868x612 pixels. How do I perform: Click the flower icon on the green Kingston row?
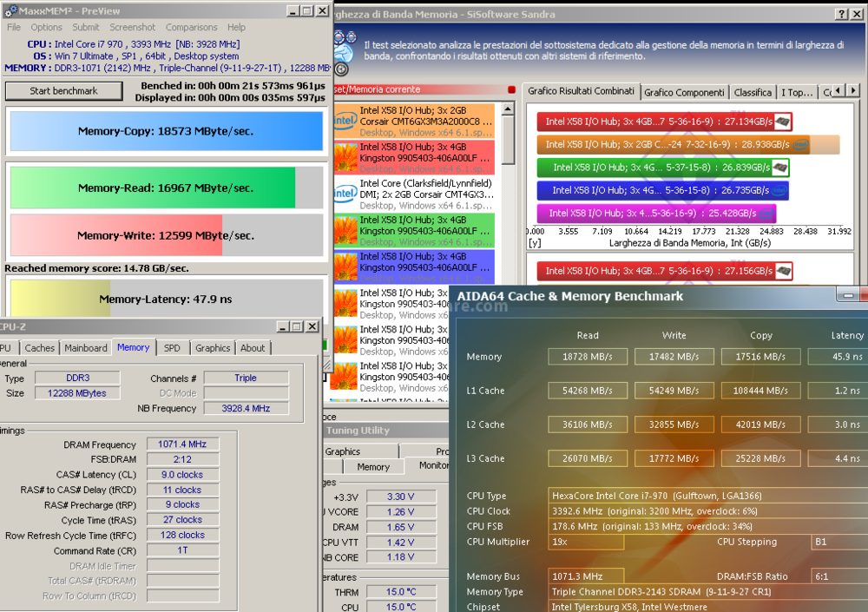coord(345,230)
